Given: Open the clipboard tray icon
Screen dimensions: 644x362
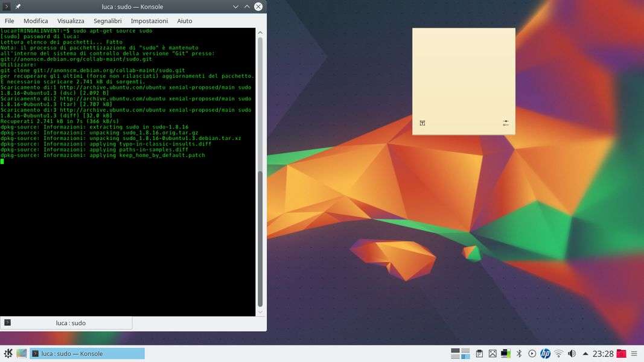Looking at the screenshot, I should tap(479, 354).
